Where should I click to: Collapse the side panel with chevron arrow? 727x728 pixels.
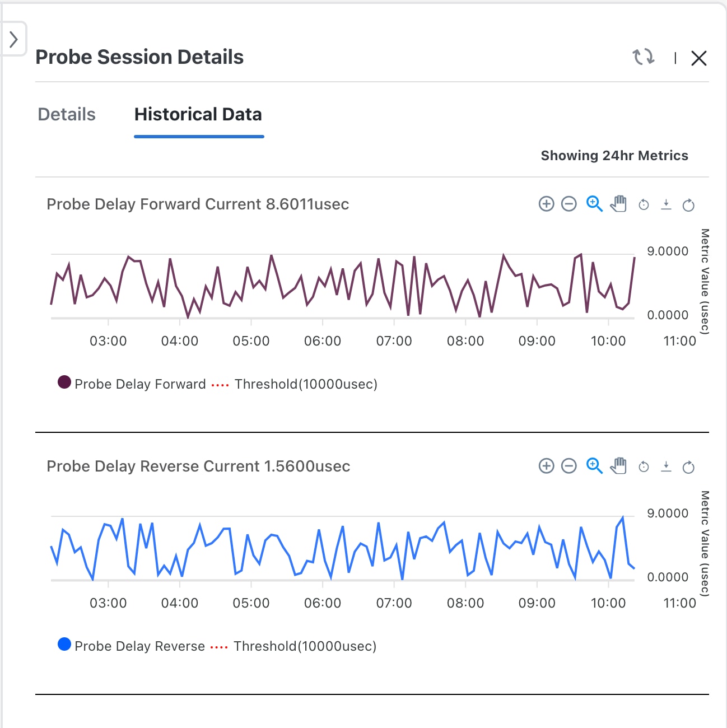[13, 39]
